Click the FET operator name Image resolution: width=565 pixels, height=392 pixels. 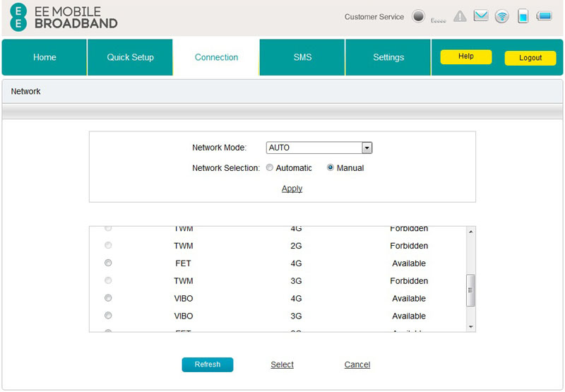pyautogui.click(x=183, y=263)
